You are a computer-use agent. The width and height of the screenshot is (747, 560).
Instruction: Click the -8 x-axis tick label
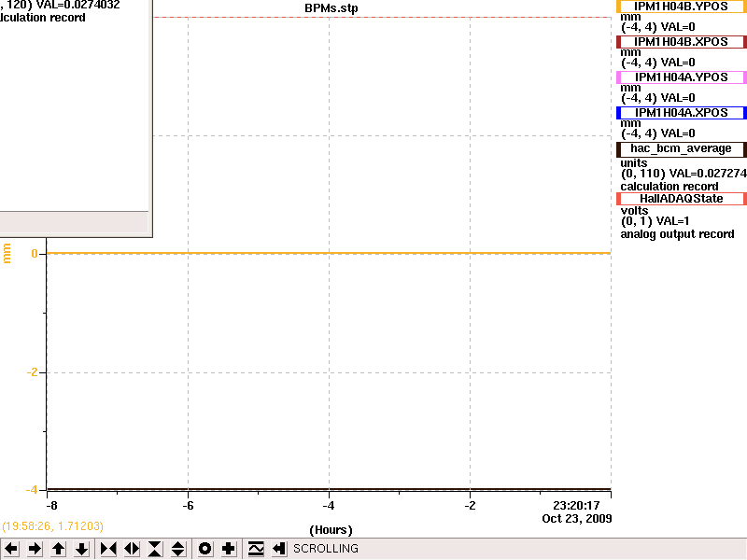click(51, 506)
